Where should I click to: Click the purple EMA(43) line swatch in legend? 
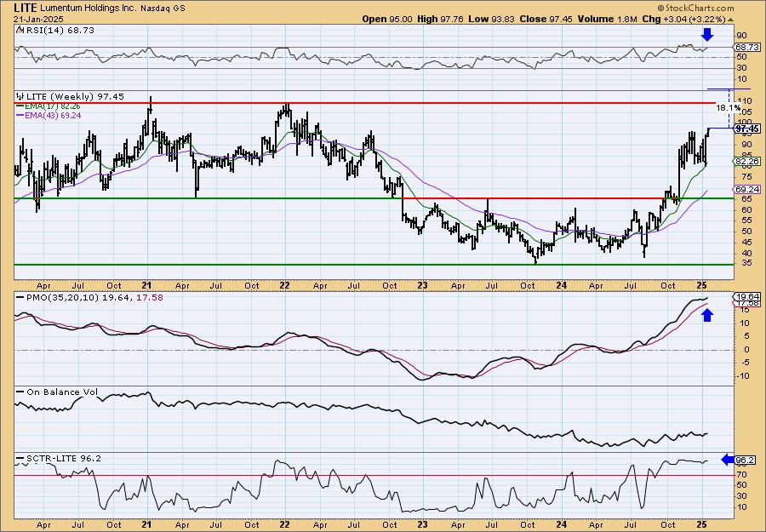(x=20, y=116)
